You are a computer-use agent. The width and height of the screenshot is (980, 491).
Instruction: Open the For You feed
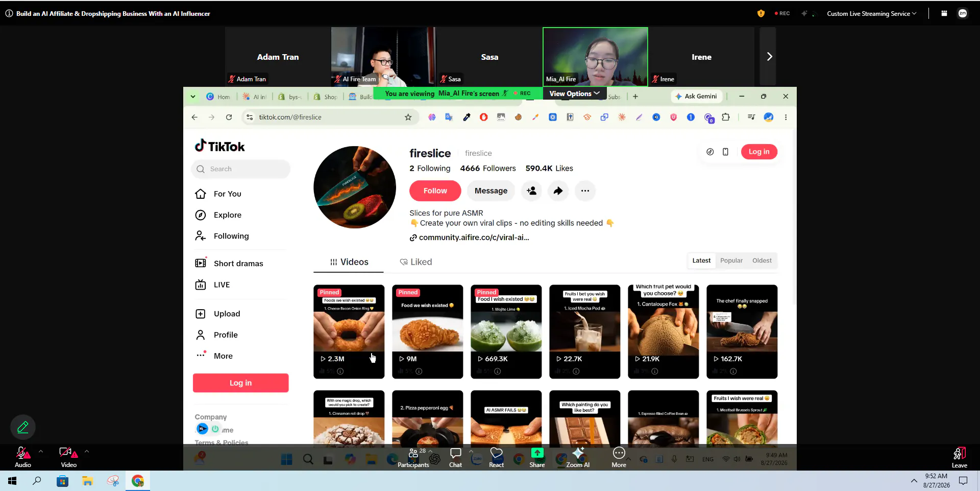(x=227, y=194)
